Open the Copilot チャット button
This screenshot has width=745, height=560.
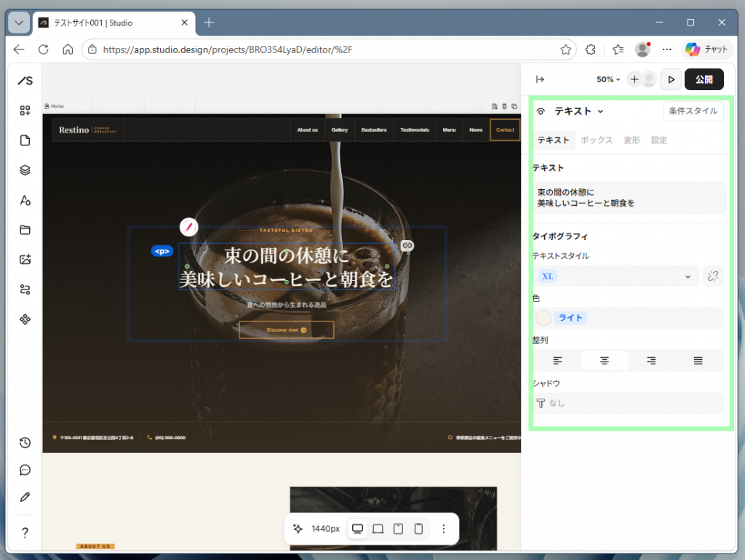coord(707,49)
